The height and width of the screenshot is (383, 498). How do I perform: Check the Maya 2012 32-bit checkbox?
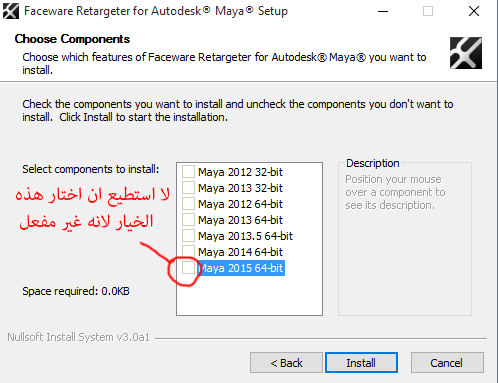tap(188, 172)
